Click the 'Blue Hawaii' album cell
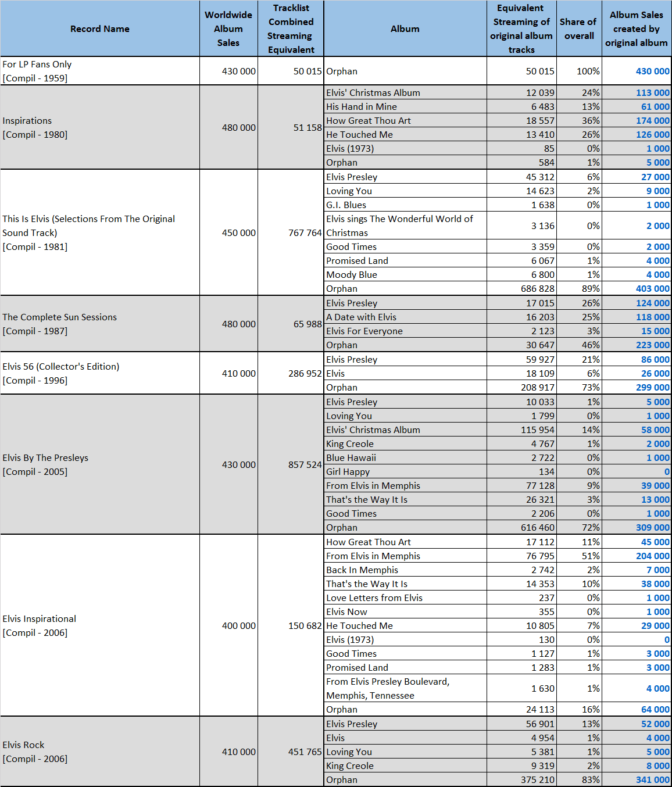The image size is (672, 787). click(405, 457)
